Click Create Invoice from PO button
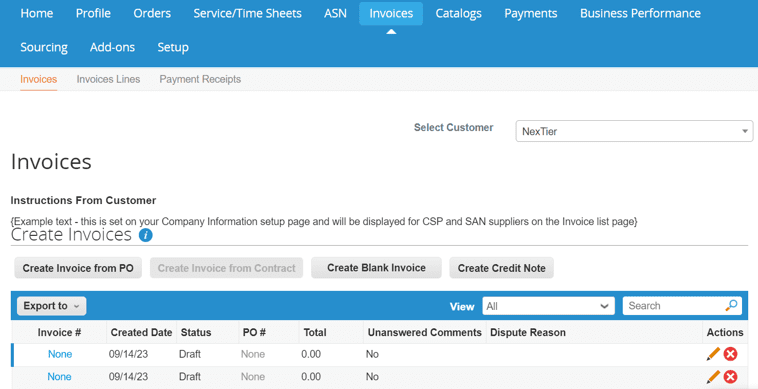 (x=78, y=268)
